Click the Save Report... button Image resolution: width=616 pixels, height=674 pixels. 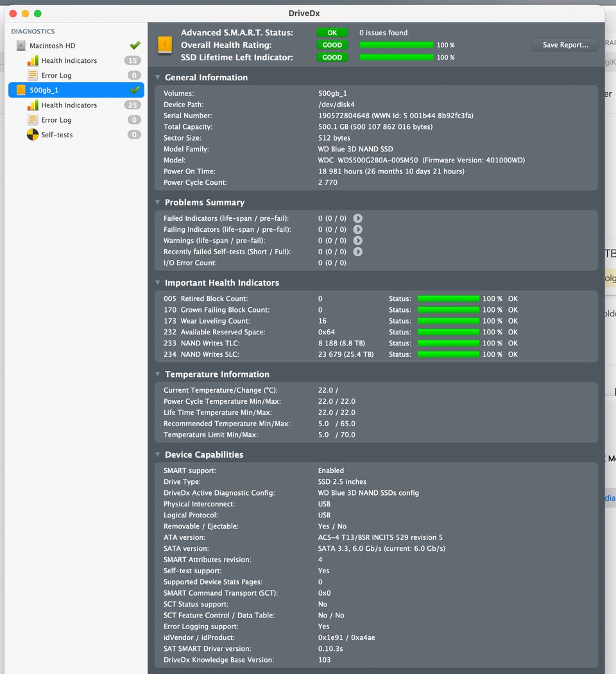565,45
